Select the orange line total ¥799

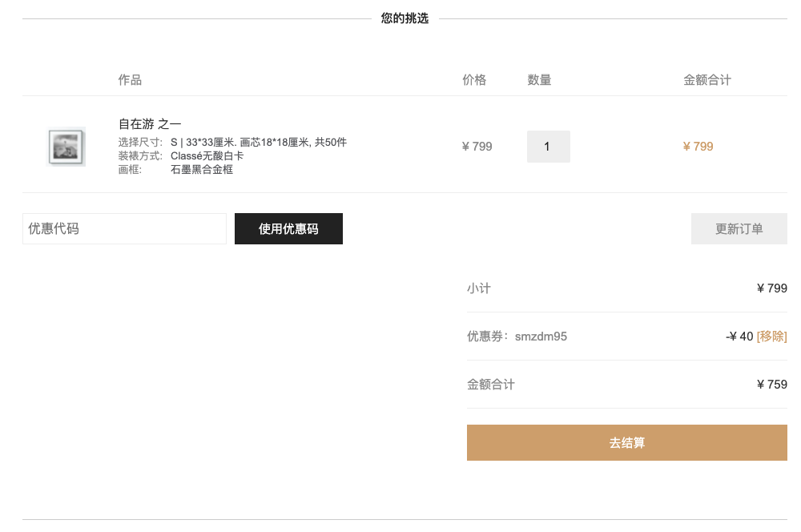(698, 147)
